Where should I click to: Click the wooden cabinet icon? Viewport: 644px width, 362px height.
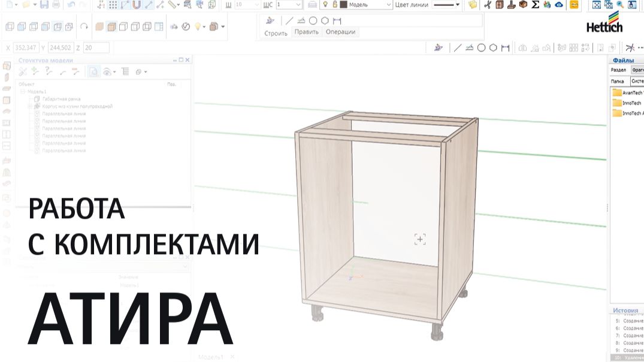(x=500, y=5)
